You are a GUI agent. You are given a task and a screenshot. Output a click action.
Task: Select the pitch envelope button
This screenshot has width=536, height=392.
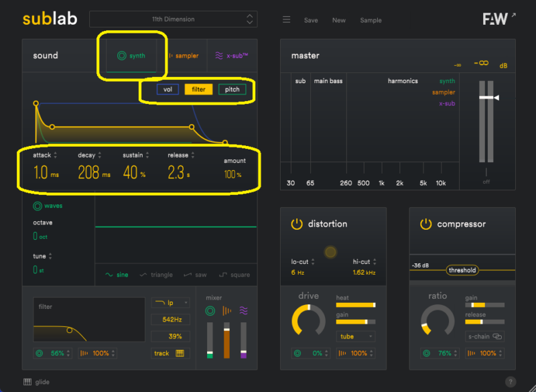pyautogui.click(x=232, y=89)
